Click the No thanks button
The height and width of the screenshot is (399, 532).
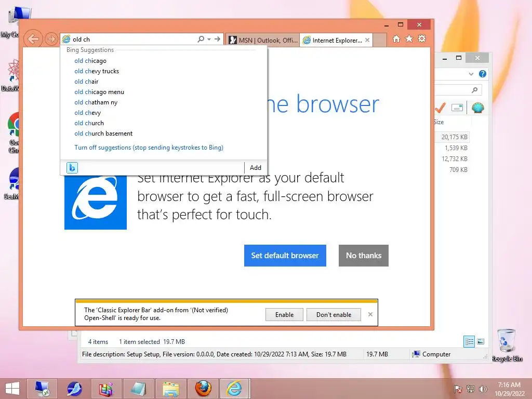coord(363,256)
